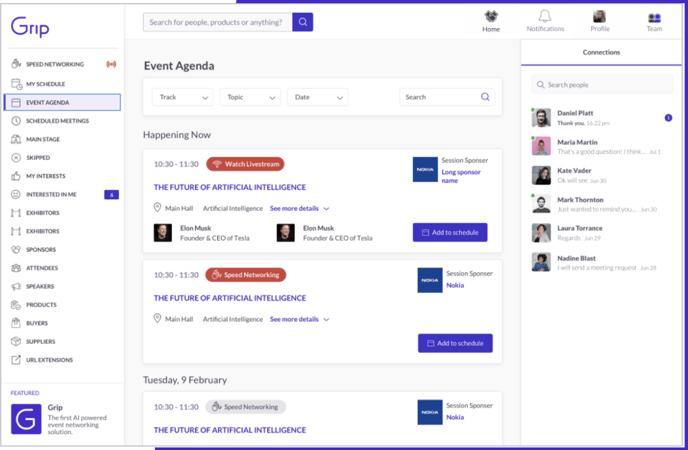Open the Long sponsor name link
This screenshot has width=688, height=450.
point(461,176)
